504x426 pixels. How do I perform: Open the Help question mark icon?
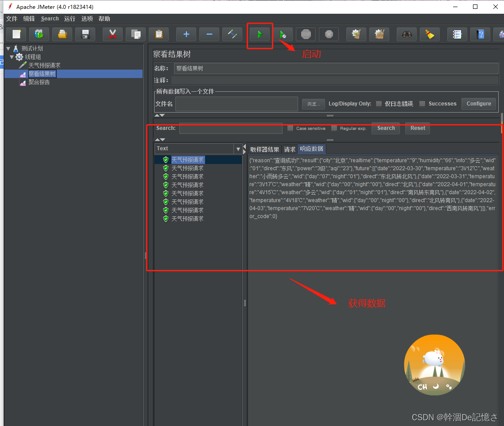click(x=481, y=34)
